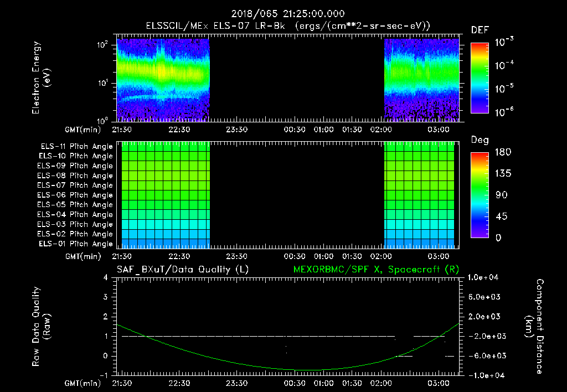Select the "ELS-08 Pitch Angle" row label
Image resolution: width=567 pixels, height=392 pixels.
pos(75,176)
